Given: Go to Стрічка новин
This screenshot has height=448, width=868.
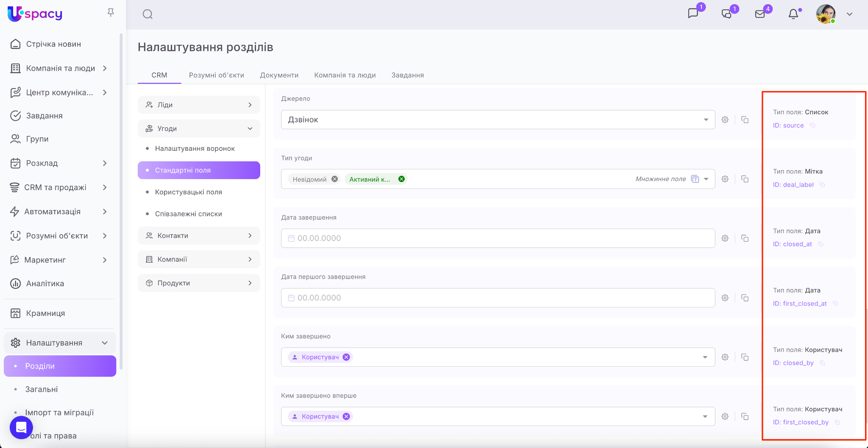Looking at the screenshot, I should point(53,44).
